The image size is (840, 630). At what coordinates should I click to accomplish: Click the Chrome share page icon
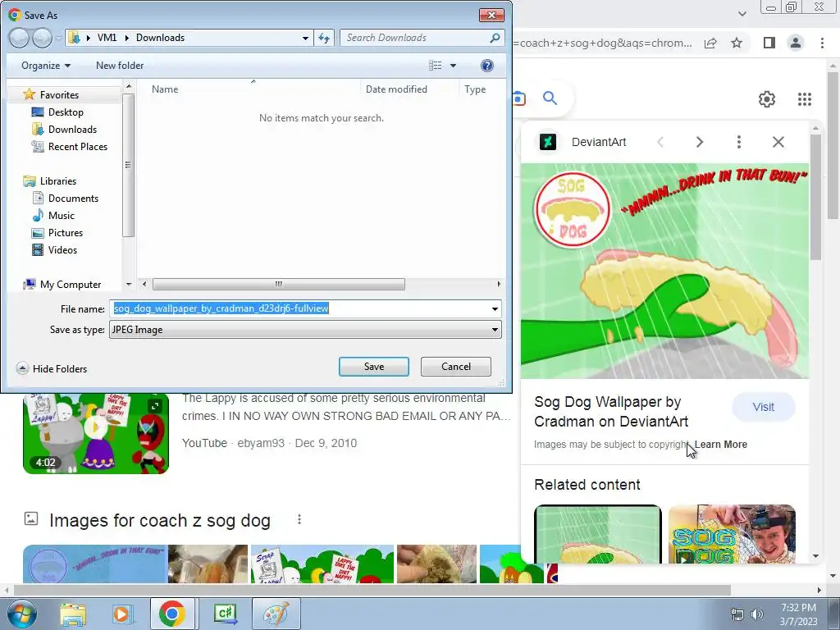pos(710,43)
